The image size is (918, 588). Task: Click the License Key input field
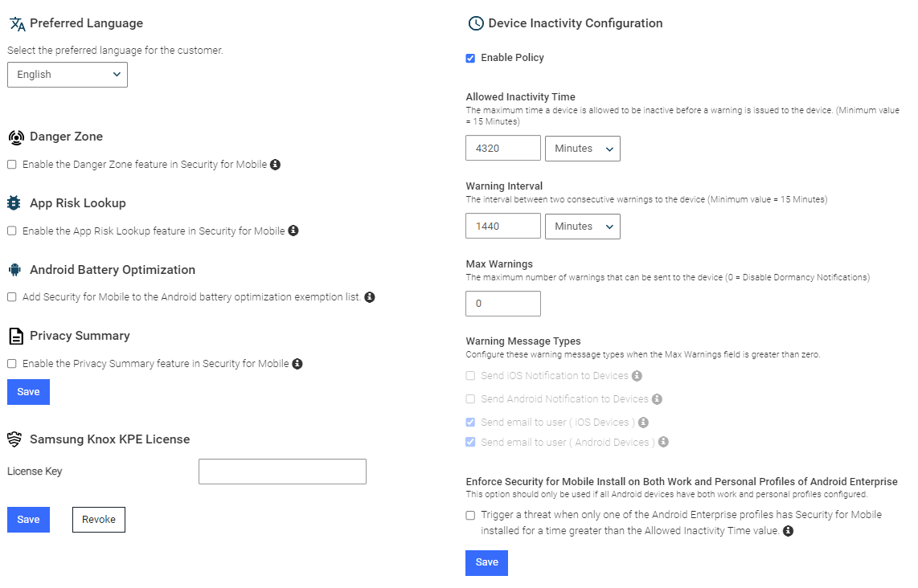point(282,471)
